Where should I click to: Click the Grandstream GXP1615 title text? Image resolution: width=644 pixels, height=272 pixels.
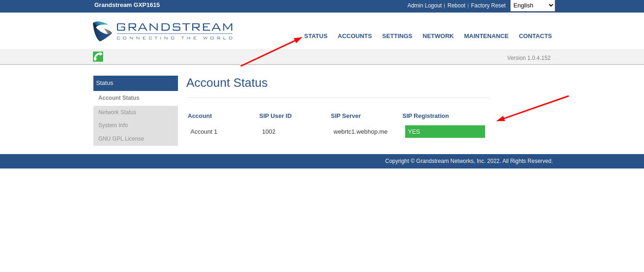point(127,5)
